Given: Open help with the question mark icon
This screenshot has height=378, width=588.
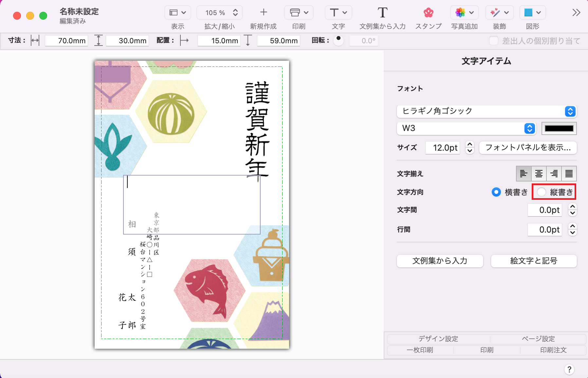Looking at the screenshot, I should pos(569,369).
